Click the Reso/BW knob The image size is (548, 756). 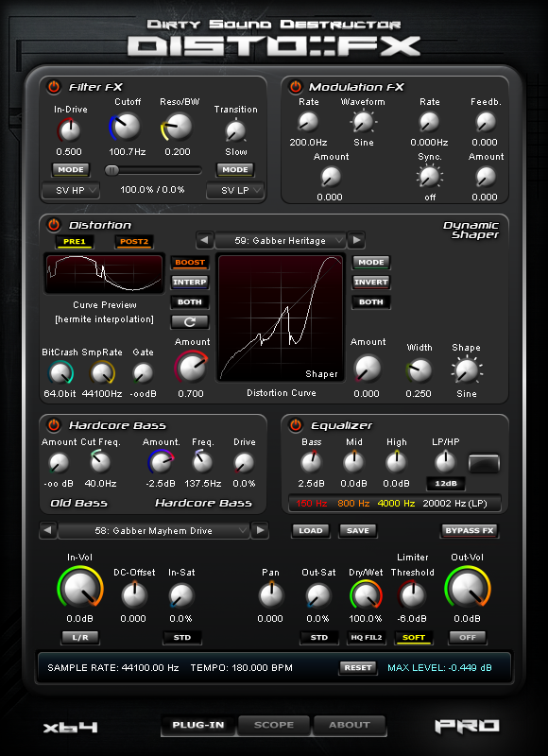pyautogui.click(x=178, y=127)
